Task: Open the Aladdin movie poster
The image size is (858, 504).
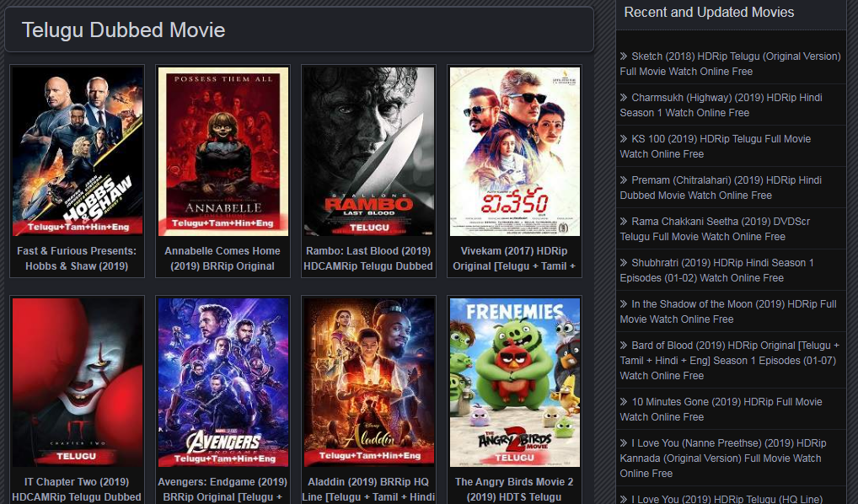Action: pos(369,383)
